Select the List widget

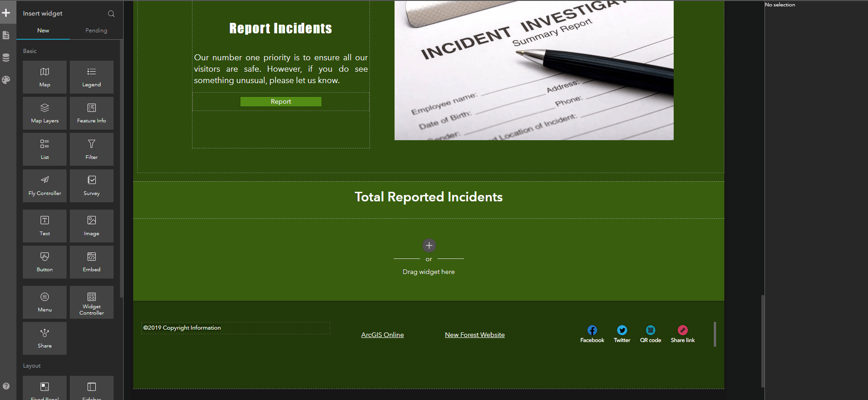tap(45, 149)
